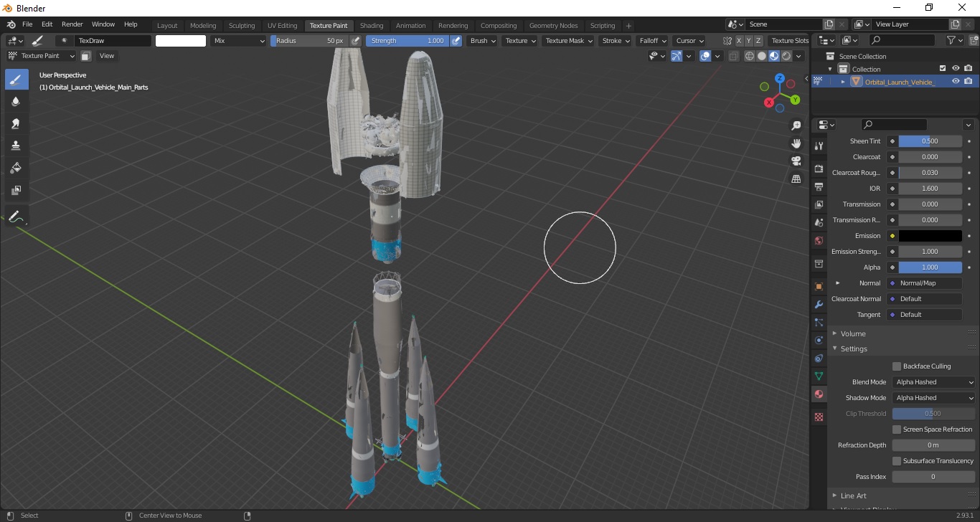Open Particle properties tab icon
This screenshot has height=522, width=980.
click(x=819, y=322)
